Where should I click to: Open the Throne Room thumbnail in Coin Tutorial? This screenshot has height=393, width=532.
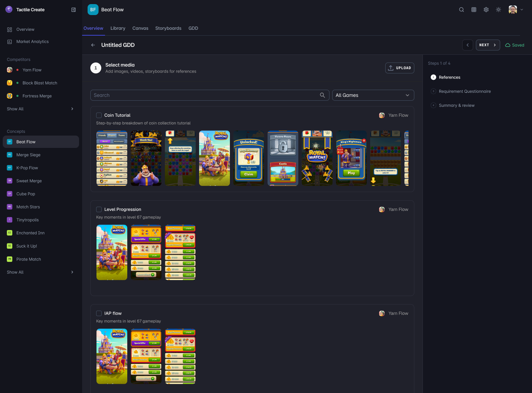tap(283, 158)
